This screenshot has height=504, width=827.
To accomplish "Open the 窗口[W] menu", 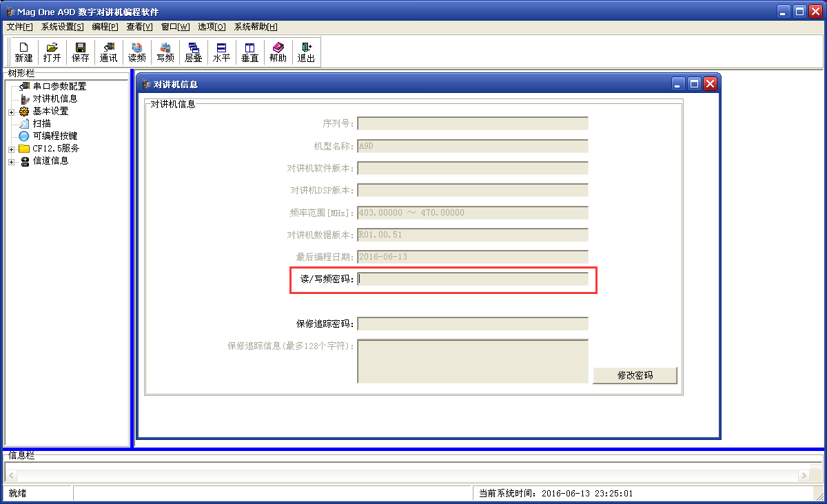I will pyautogui.click(x=175, y=27).
